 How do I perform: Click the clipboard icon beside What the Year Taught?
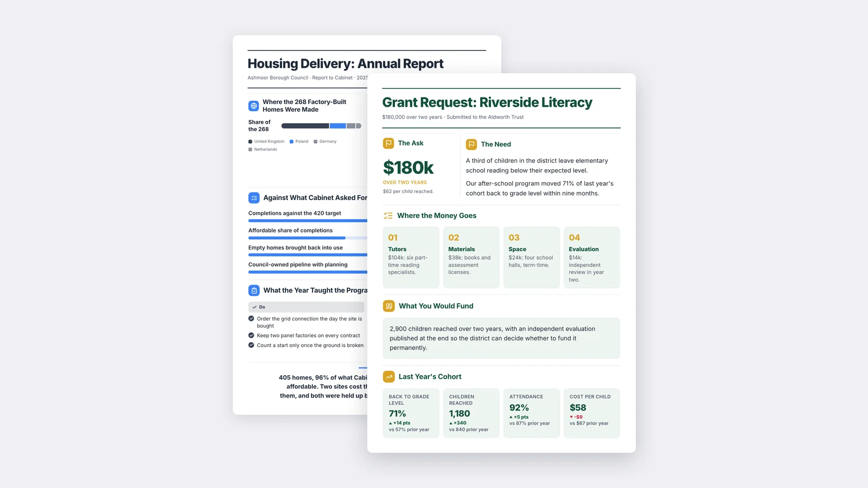254,291
